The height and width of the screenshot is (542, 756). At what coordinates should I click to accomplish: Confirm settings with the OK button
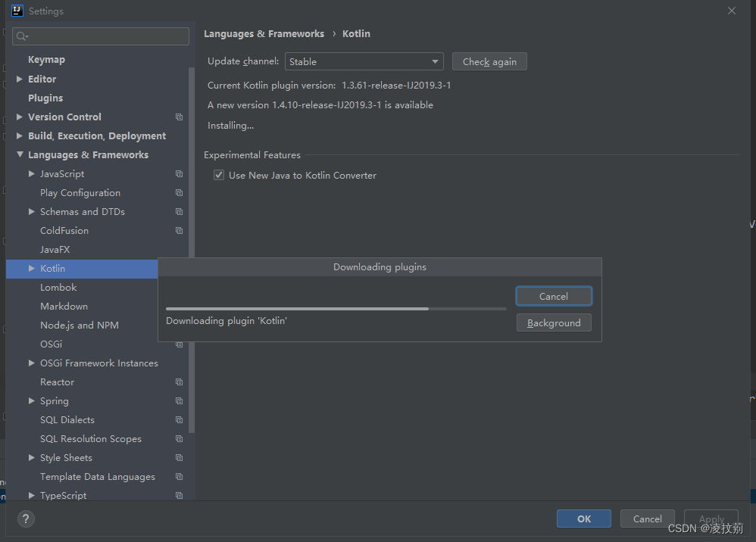(x=584, y=519)
